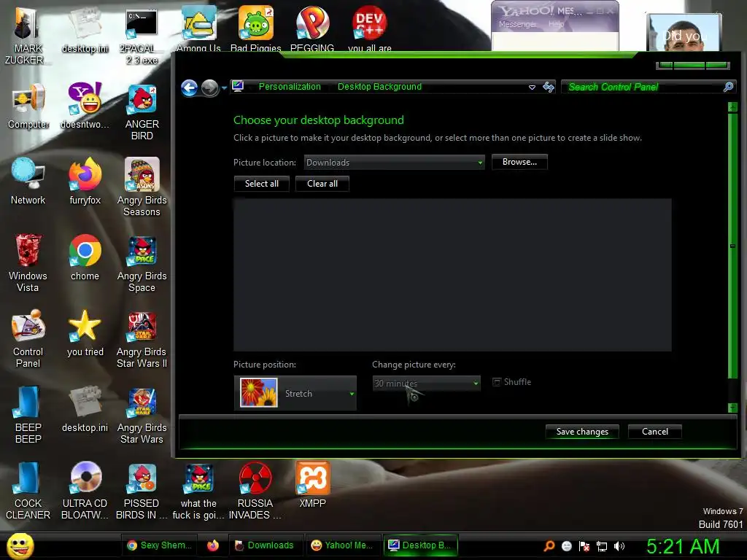Open Messenger menu in Yahoo Messenger window
This screenshot has width=747, height=560.
pos(517,24)
